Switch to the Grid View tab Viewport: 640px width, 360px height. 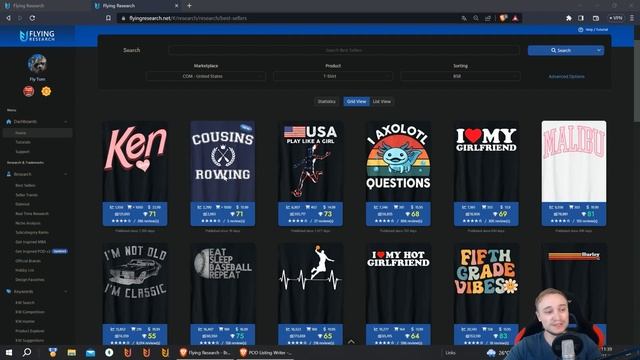356,101
